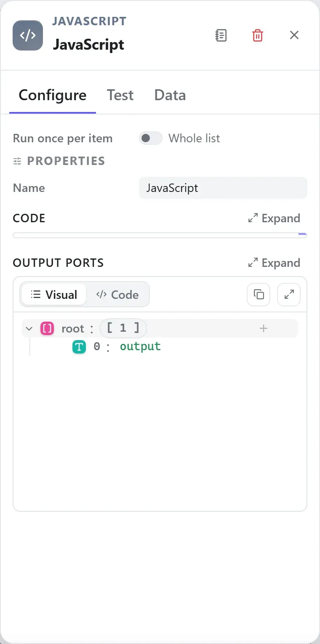Delete node with red trash icon
320x644 pixels.
tap(257, 35)
